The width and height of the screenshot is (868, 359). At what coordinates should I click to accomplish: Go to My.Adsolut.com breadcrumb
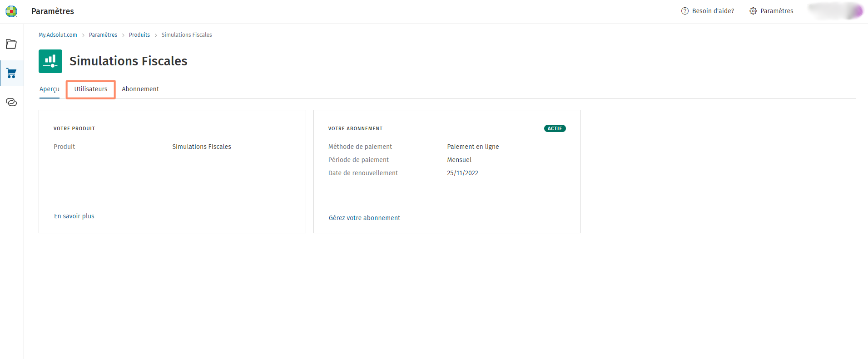(x=58, y=35)
